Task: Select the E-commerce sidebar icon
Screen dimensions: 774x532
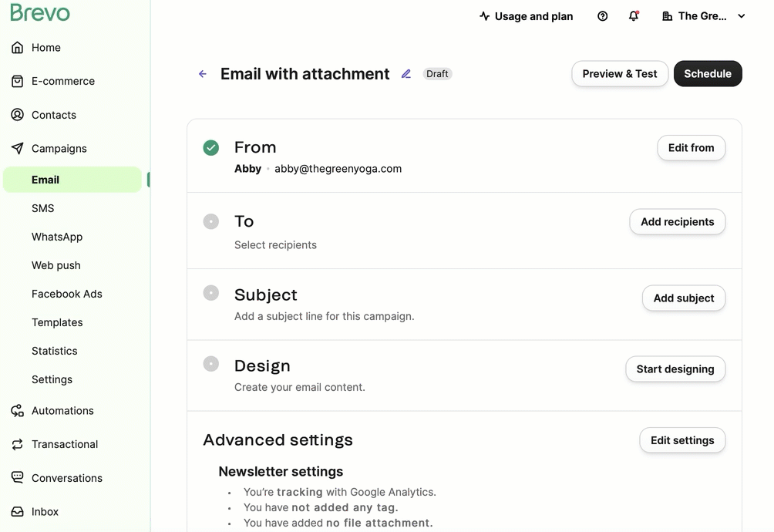Action: (16, 81)
